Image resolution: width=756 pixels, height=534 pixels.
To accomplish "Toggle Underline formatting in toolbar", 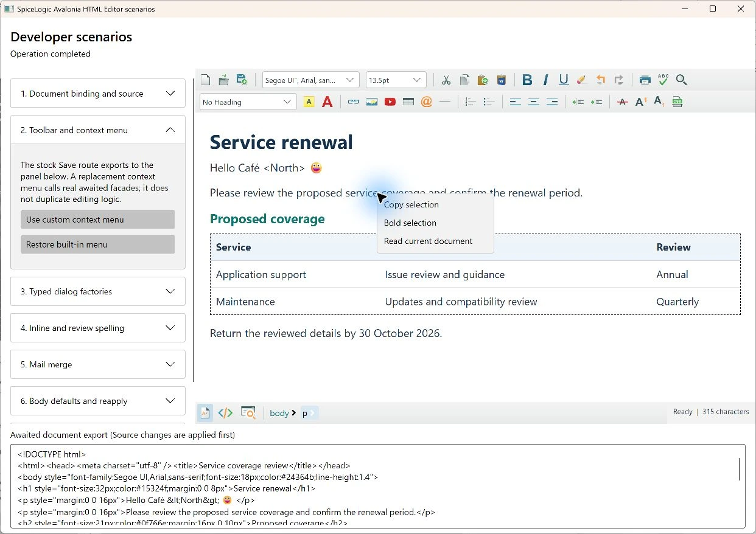I will coord(564,80).
